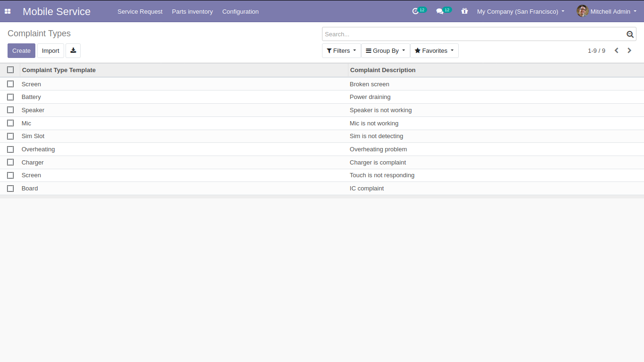Screen dimensions: 644x362
Task: Mark the Charger row checkbox
Action: pos(10,162)
